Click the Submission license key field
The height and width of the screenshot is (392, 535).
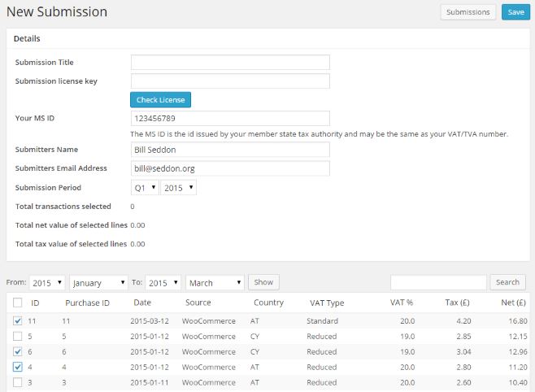[x=230, y=81]
